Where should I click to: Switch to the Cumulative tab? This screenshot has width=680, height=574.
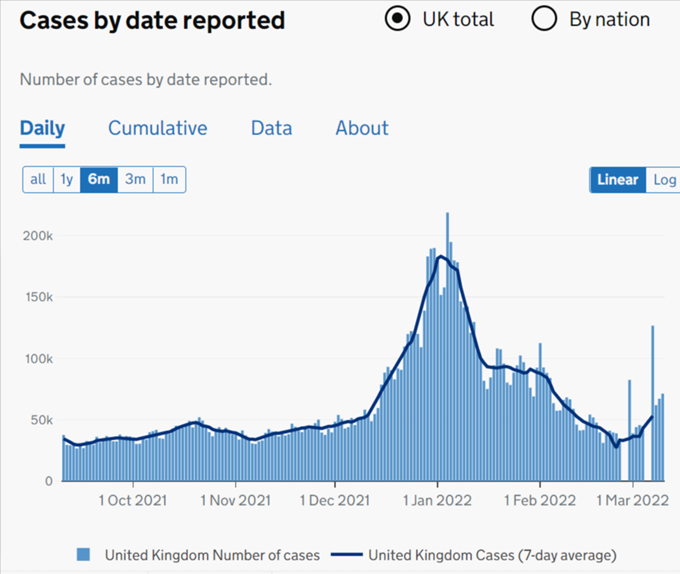point(157,128)
